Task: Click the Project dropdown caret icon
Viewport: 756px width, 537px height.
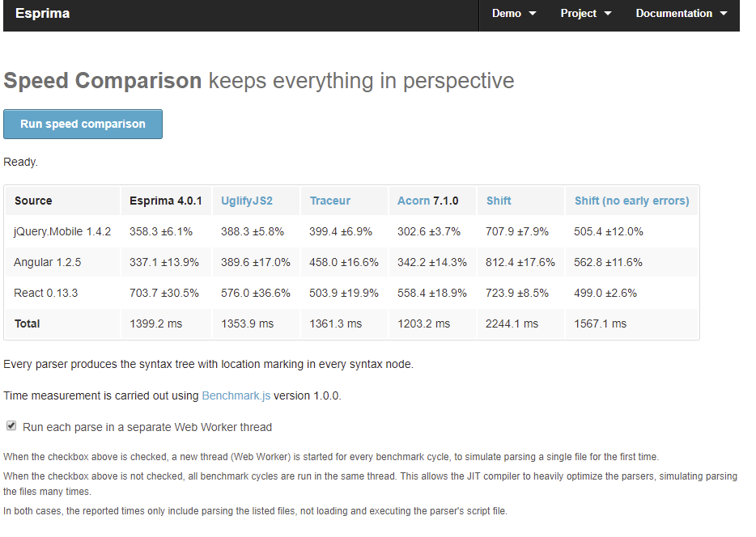Action: click(x=608, y=14)
